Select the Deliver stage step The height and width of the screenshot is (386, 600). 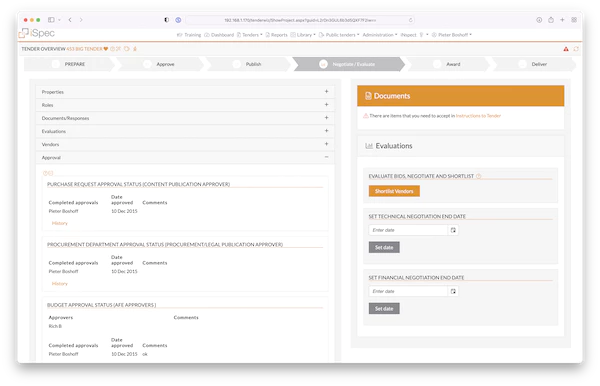point(533,64)
